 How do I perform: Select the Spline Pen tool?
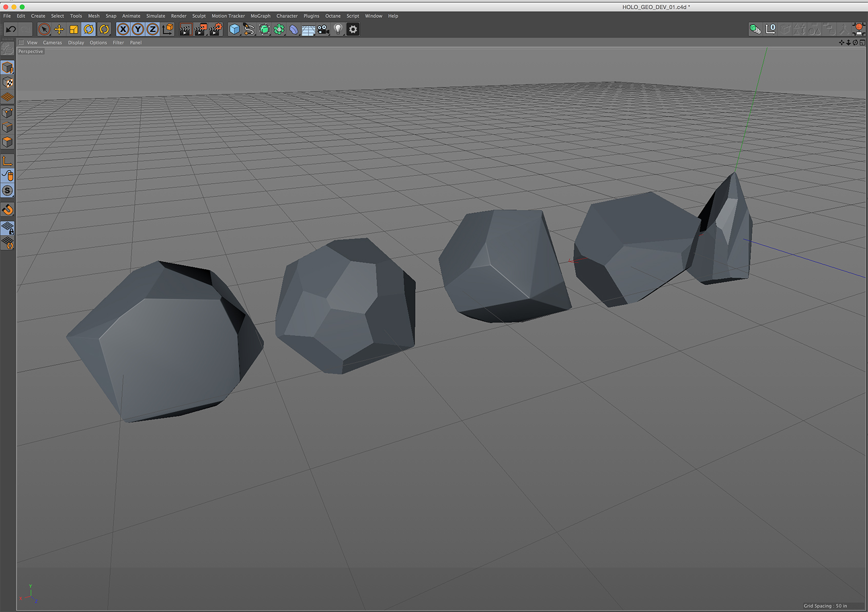[x=249, y=29]
